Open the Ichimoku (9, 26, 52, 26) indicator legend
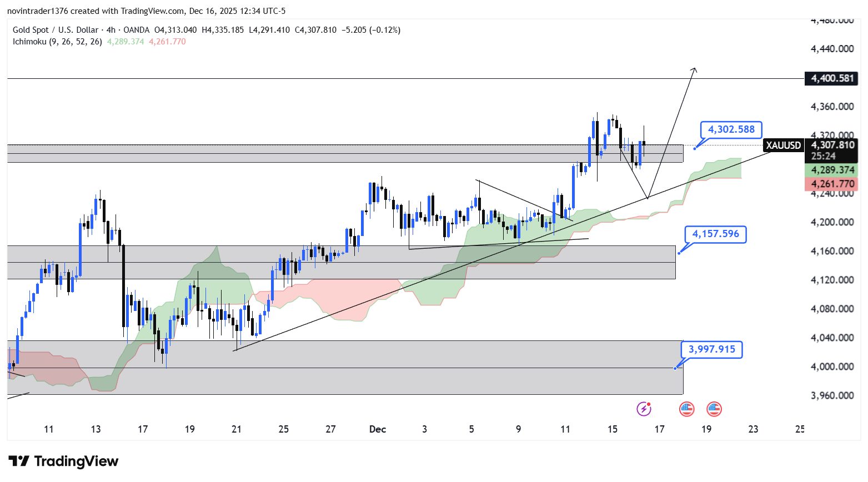The height and width of the screenshot is (482, 868). click(57, 42)
